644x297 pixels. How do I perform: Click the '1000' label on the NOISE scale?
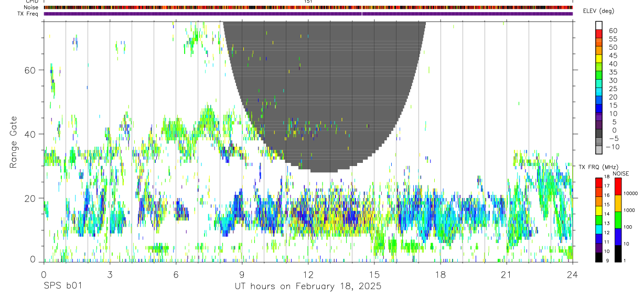(630, 210)
